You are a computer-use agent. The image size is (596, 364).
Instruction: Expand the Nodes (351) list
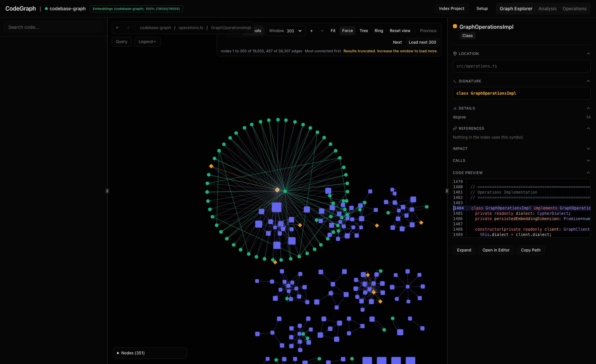coord(150,353)
